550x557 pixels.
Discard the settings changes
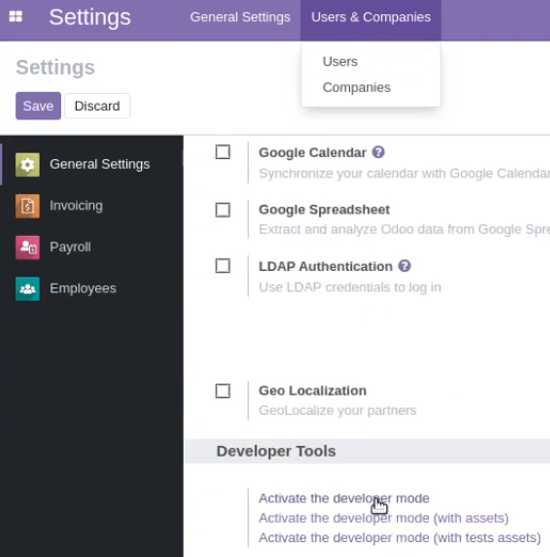click(x=97, y=106)
